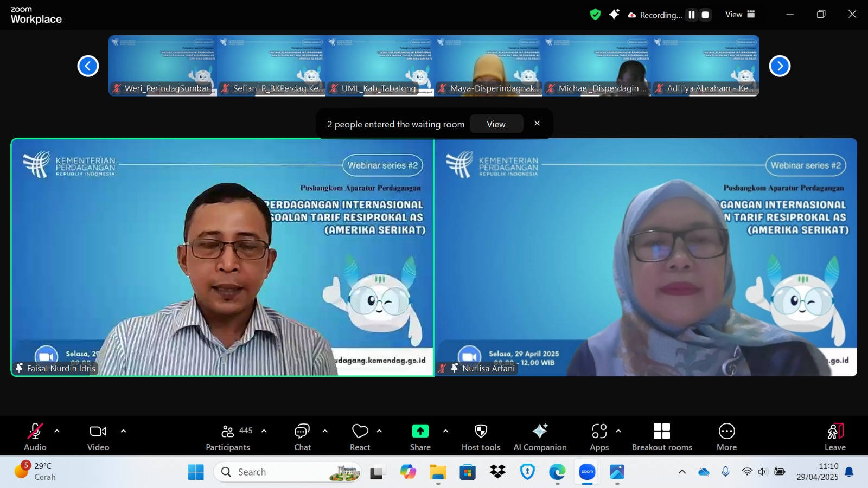868x488 pixels.
Task: Click green encryption shield icon
Action: pos(595,15)
